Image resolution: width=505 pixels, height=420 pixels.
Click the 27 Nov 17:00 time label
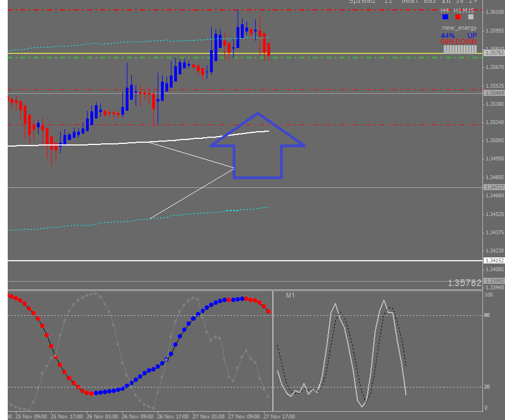(x=279, y=416)
